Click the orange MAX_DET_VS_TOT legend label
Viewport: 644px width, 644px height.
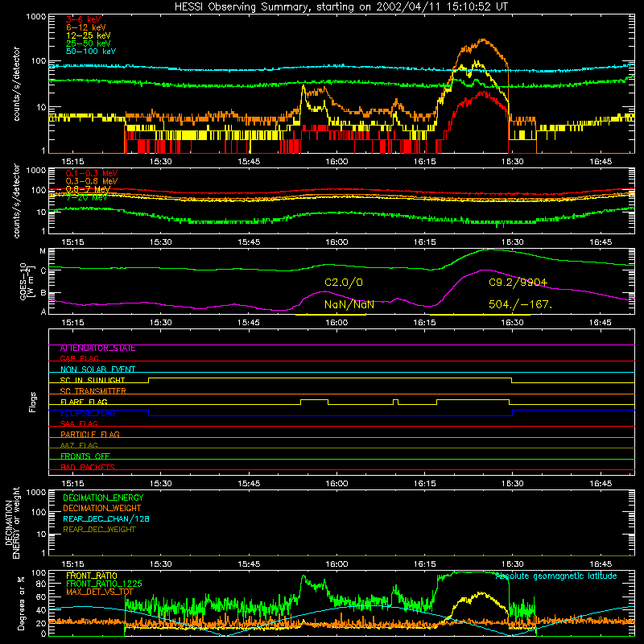click(99, 592)
